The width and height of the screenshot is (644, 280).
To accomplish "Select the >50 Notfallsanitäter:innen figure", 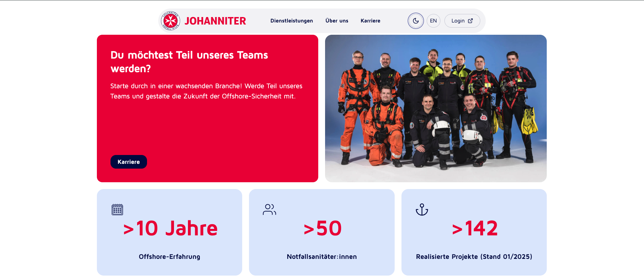I will pos(322,228).
